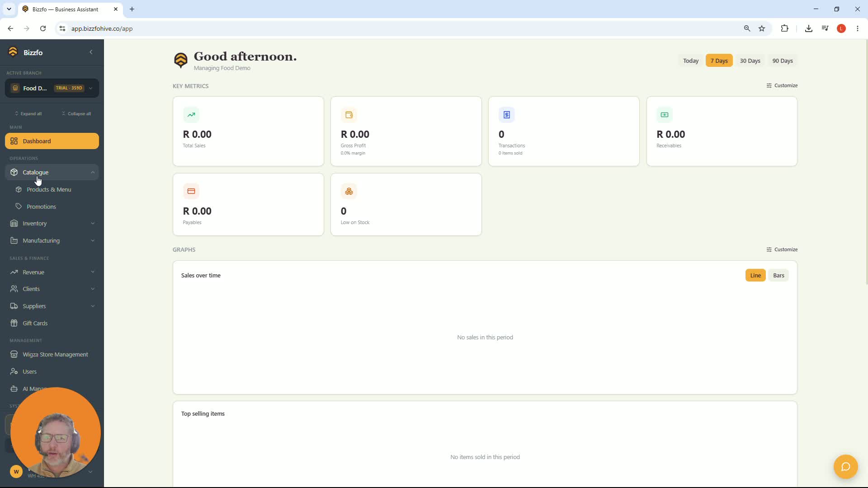Screen dimensions: 868x488
Task: Click the Total Sales trend icon
Action: 191,115
